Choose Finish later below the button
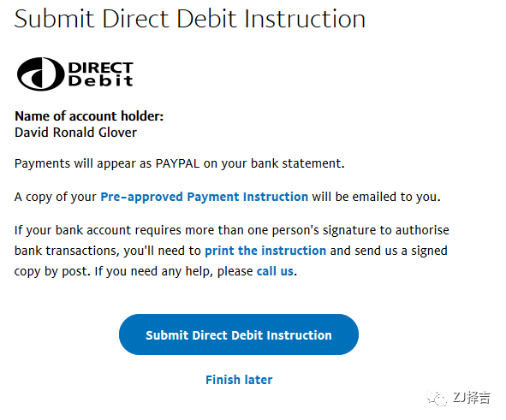The height and width of the screenshot is (420, 506). click(239, 380)
